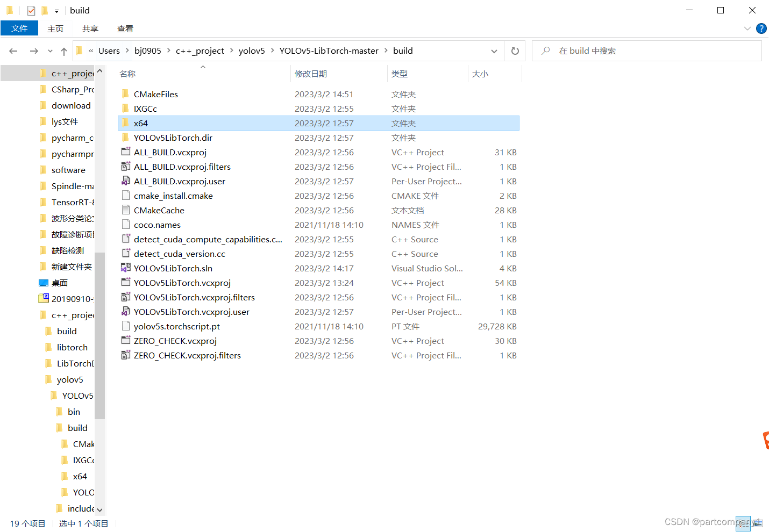Open bin folder in navigation tree
The image size is (769, 532).
pos(74,412)
